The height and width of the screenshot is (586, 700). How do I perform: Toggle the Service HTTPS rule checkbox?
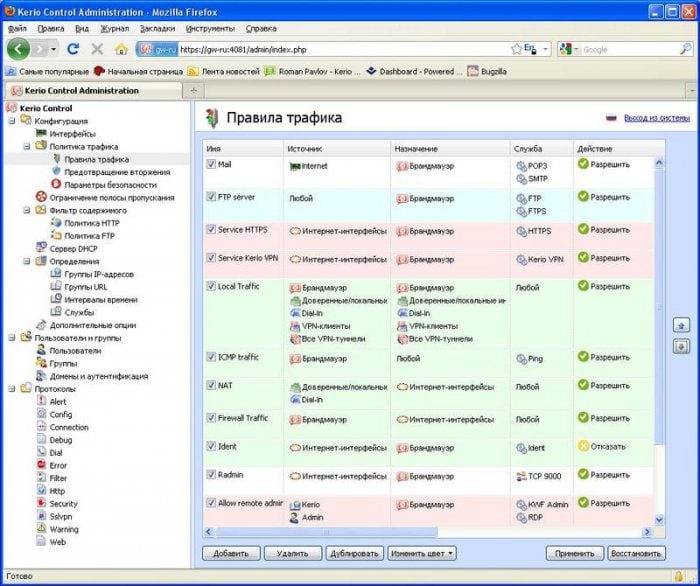[211, 229]
